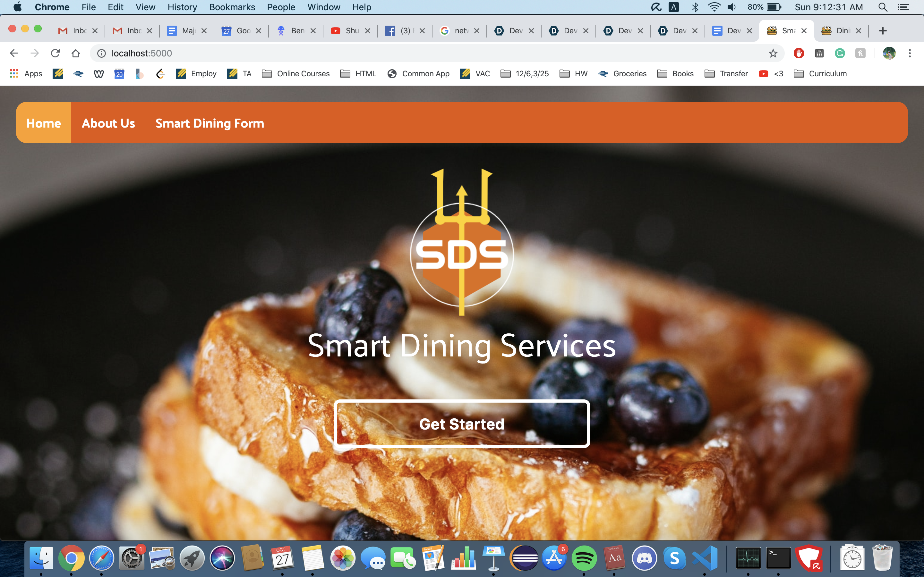Expand the Curriculum bookmarks folder
This screenshot has height=577, width=924.
tap(820, 74)
